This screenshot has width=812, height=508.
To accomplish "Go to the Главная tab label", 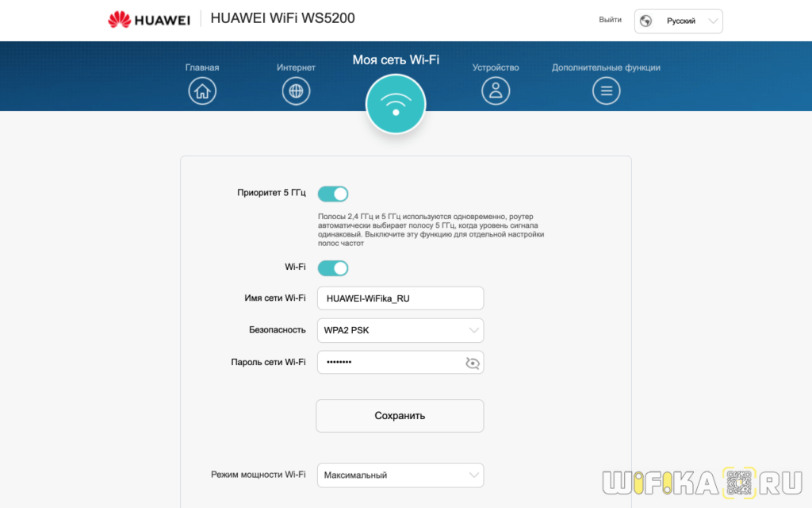I will point(202,67).
